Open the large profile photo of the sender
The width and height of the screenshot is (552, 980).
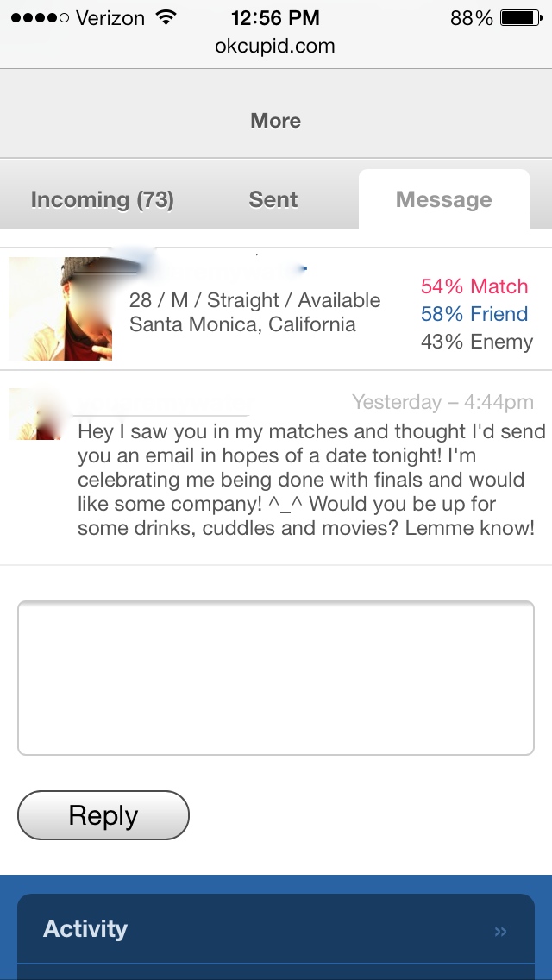(60, 309)
